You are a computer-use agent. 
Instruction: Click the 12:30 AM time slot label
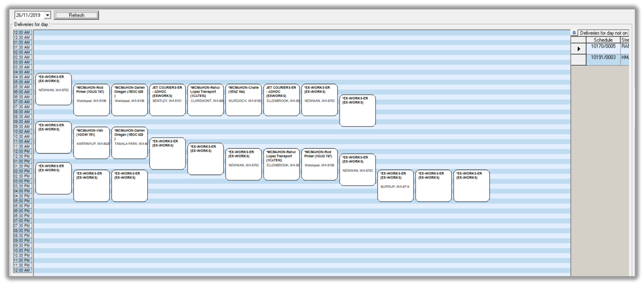[x=22, y=37]
